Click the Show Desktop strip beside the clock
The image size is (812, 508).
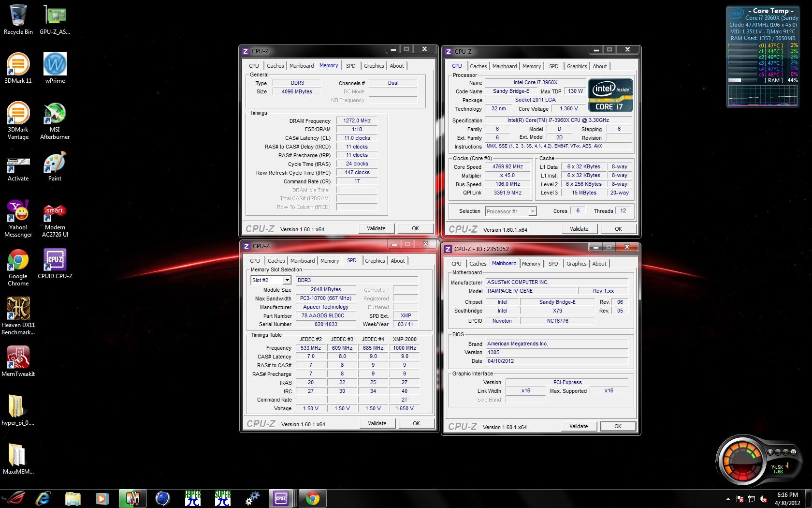pyautogui.click(x=809, y=499)
